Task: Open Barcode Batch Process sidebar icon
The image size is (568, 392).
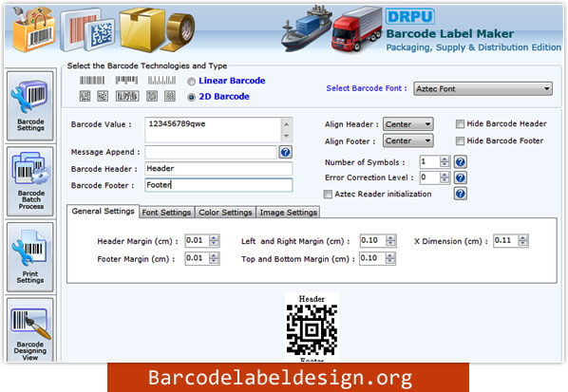Action: (x=30, y=181)
